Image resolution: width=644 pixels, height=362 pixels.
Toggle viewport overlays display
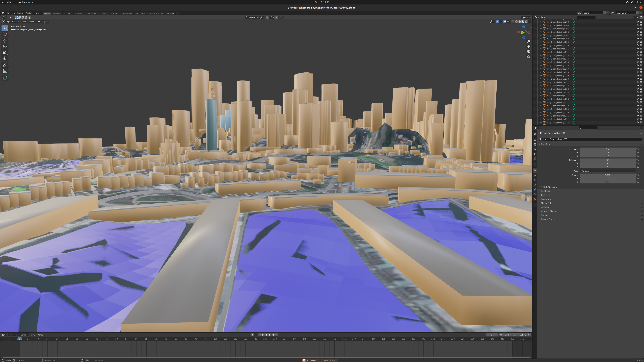[x=505, y=22]
